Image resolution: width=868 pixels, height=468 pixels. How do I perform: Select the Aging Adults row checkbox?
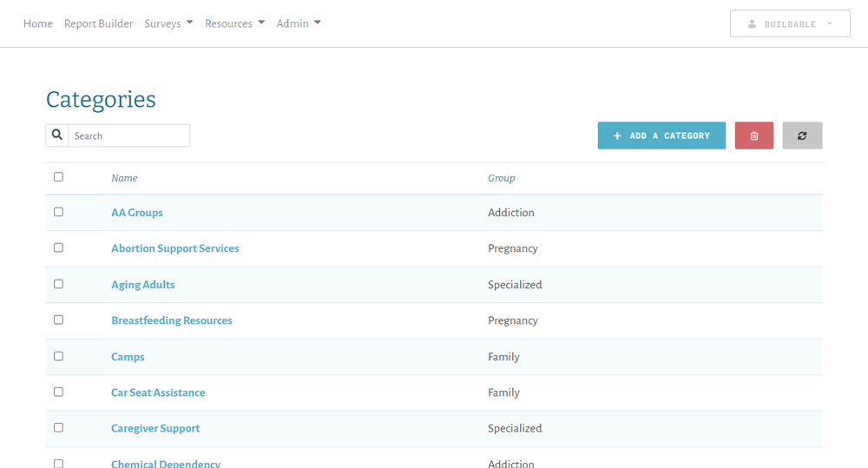click(x=59, y=284)
